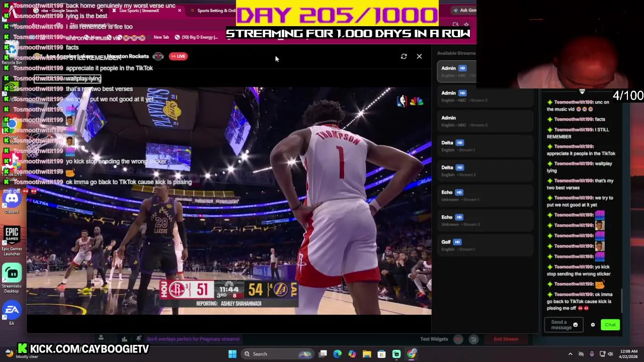
Task: Choose Delta English Stream 1
Action: 485,146
